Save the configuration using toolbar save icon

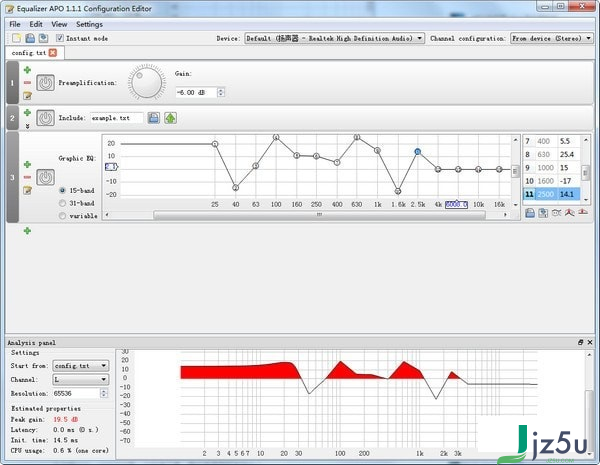click(x=43, y=38)
